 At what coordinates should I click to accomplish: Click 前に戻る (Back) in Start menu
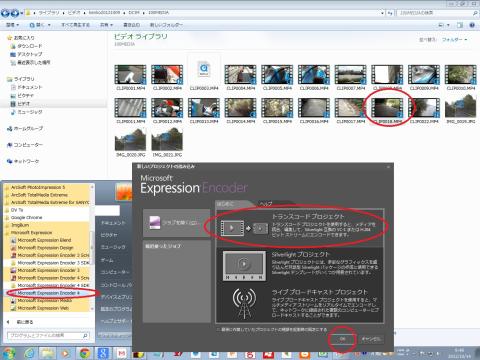[x=20, y=322]
